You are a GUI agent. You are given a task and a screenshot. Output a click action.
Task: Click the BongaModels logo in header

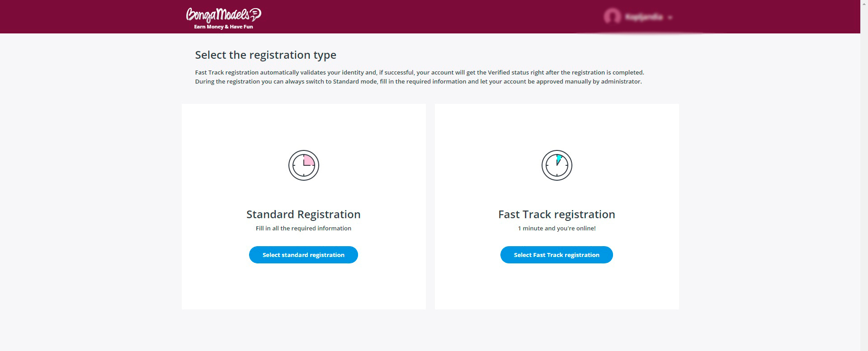pos(223,15)
